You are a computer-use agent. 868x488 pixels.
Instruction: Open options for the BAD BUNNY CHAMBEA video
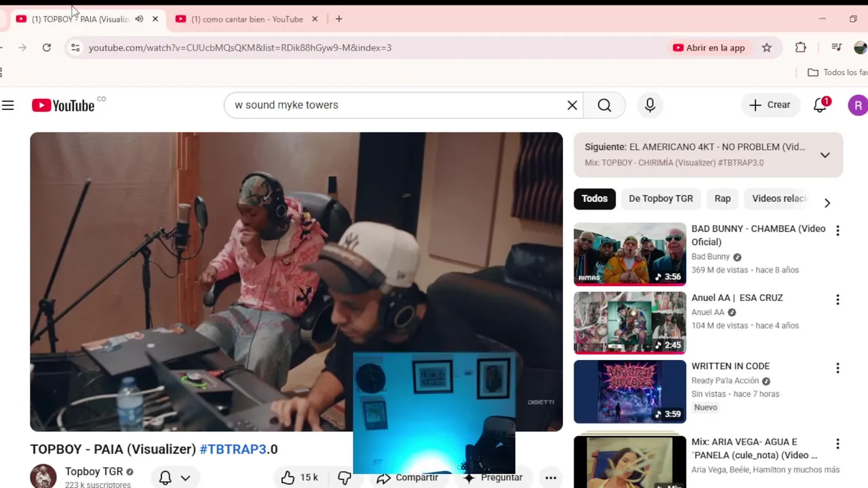click(x=837, y=230)
